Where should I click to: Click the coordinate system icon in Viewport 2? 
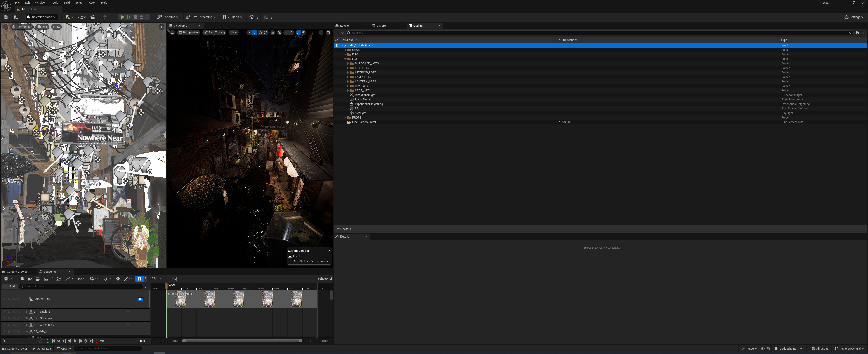(x=273, y=33)
